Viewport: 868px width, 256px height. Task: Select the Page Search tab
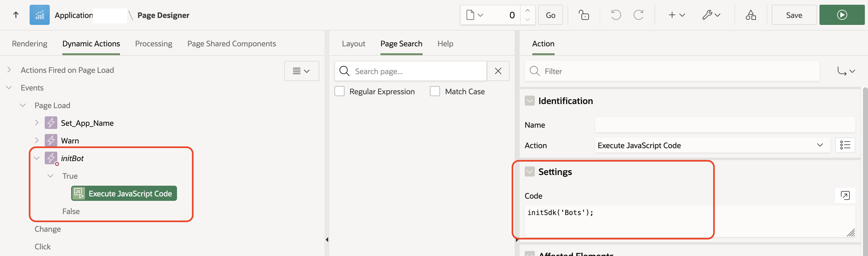pos(401,44)
